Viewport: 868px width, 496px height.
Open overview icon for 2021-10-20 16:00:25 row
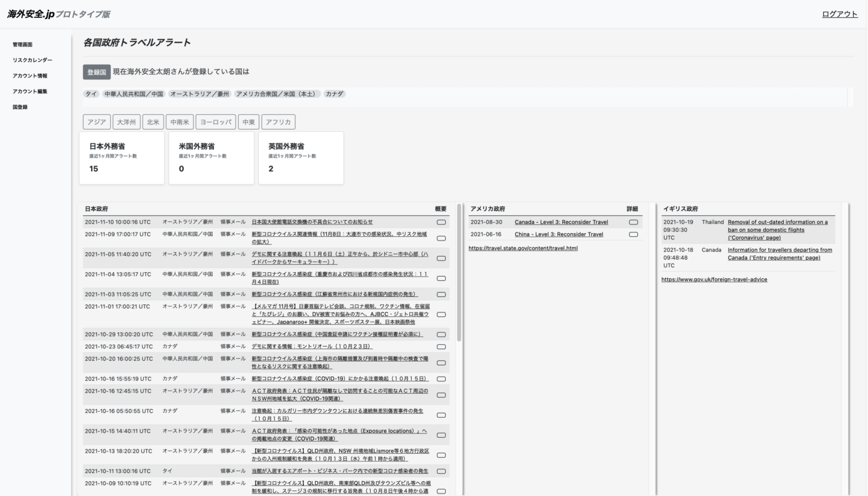click(441, 363)
